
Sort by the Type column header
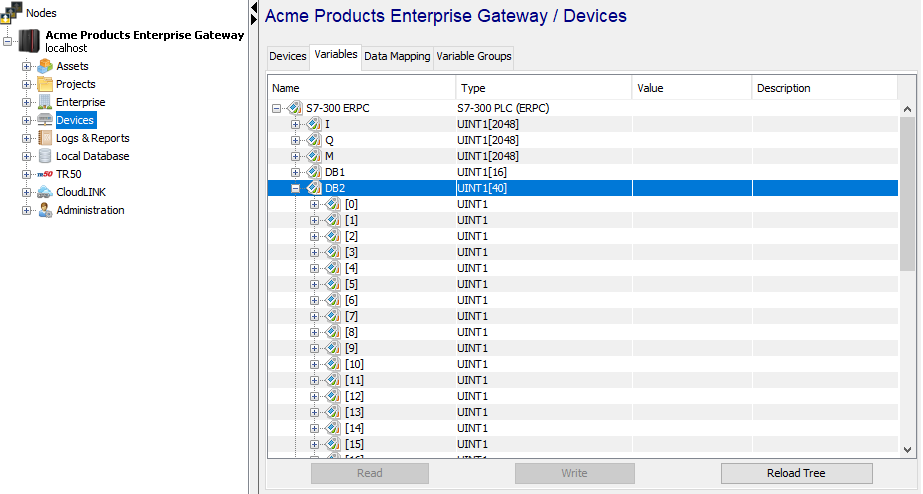tap(544, 88)
